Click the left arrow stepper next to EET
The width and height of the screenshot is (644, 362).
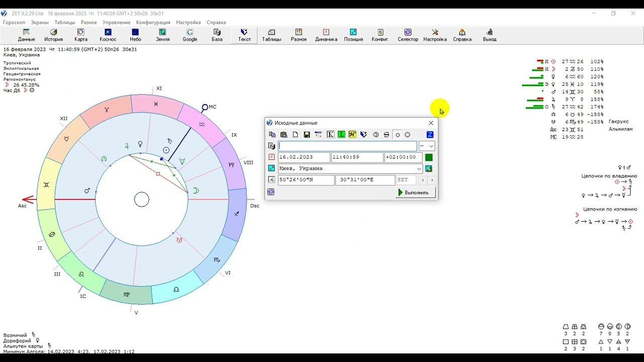pos(423,180)
